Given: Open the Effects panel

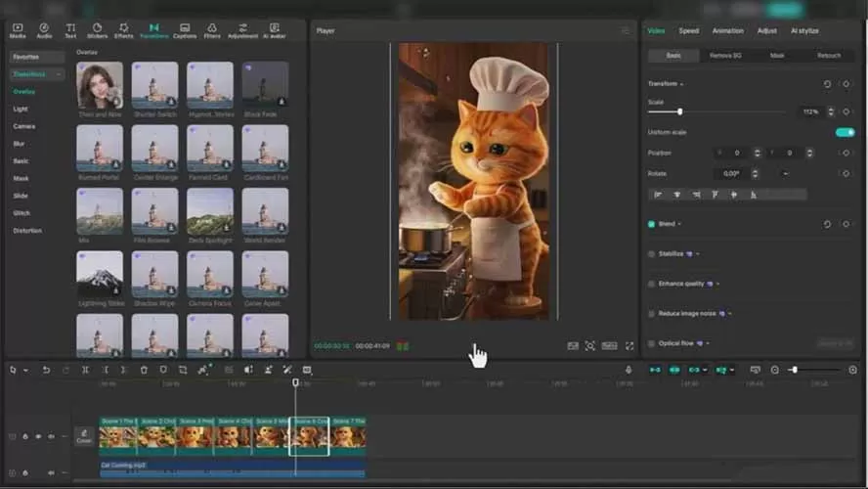Looking at the screenshot, I should (123, 29).
